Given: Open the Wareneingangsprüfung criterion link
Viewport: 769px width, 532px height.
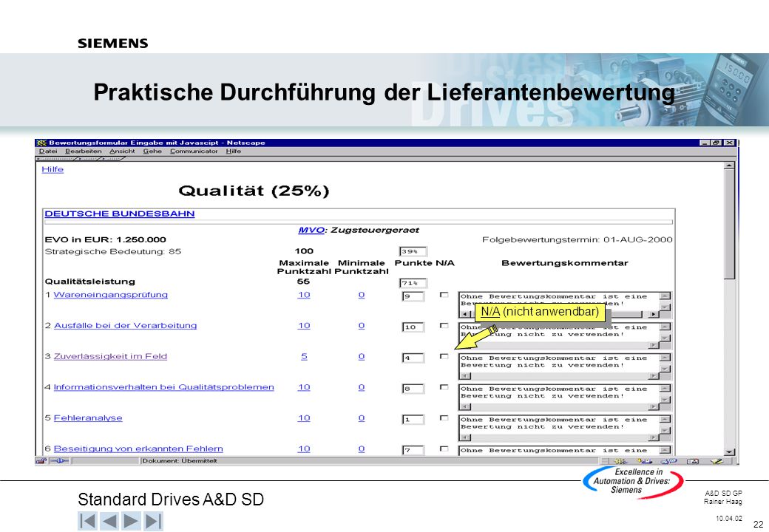Looking at the screenshot, I should point(111,295).
